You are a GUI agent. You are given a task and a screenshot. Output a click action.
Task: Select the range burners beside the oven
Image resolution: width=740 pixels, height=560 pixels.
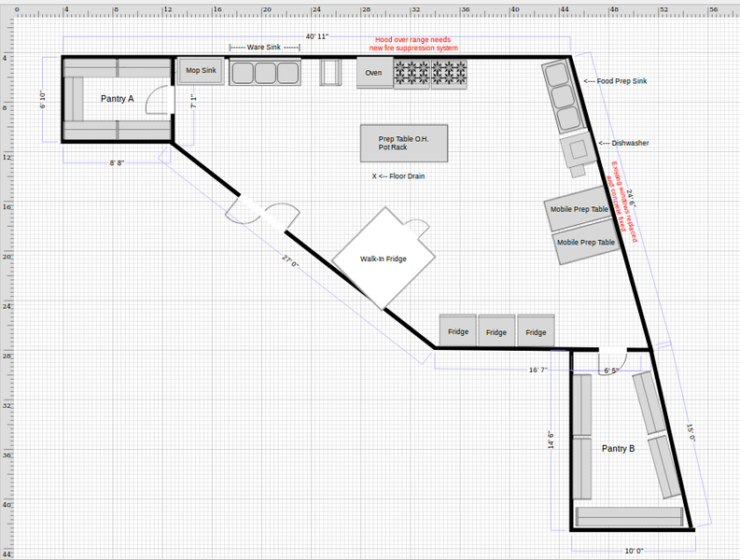(x=430, y=73)
